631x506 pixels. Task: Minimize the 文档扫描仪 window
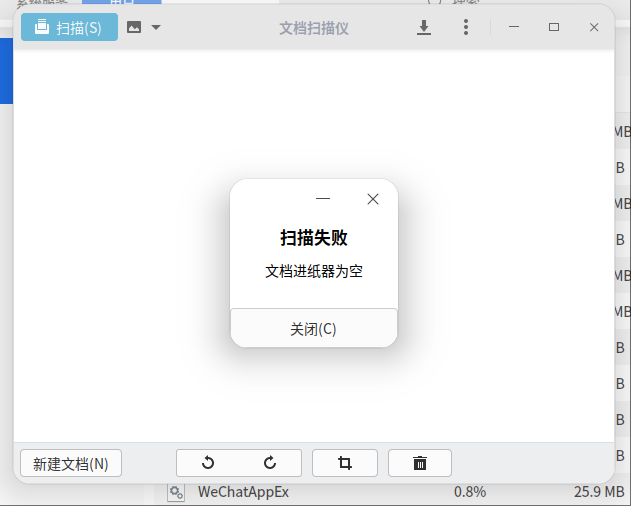tap(514, 27)
